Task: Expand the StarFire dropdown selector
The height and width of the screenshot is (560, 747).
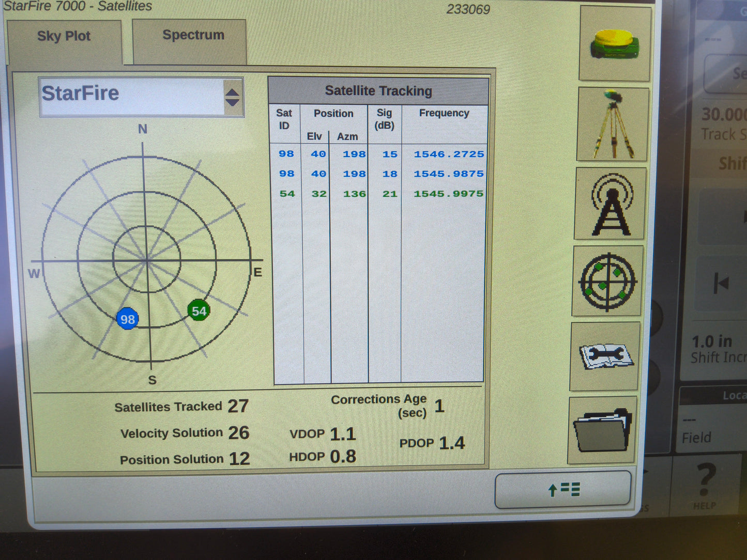Action: [x=141, y=97]
